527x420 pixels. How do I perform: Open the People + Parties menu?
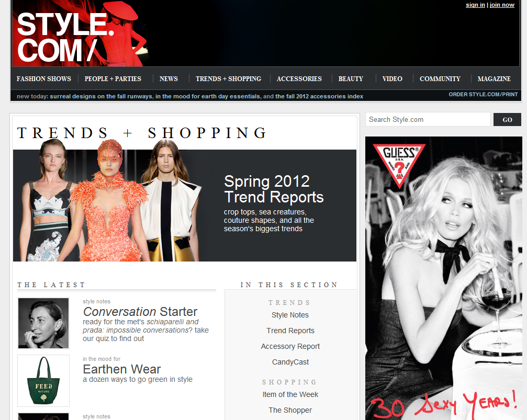tap(113, 78)
